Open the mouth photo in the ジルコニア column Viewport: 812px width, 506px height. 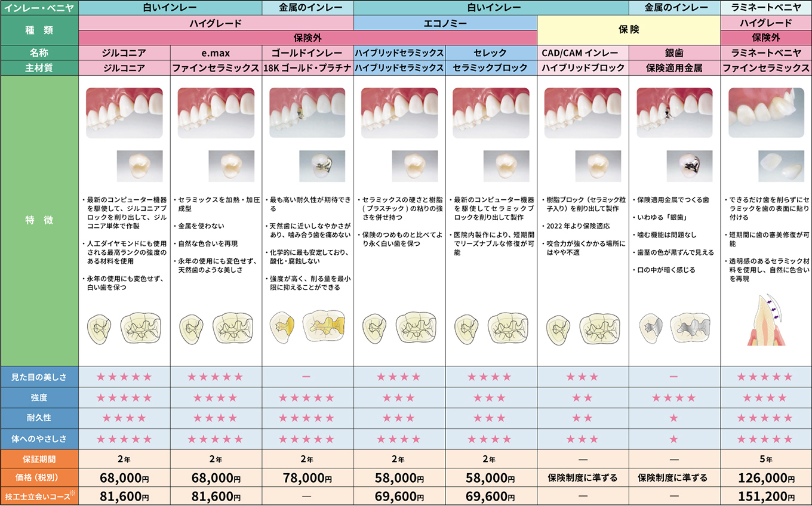pyautogui.click(x=124, y=113)
